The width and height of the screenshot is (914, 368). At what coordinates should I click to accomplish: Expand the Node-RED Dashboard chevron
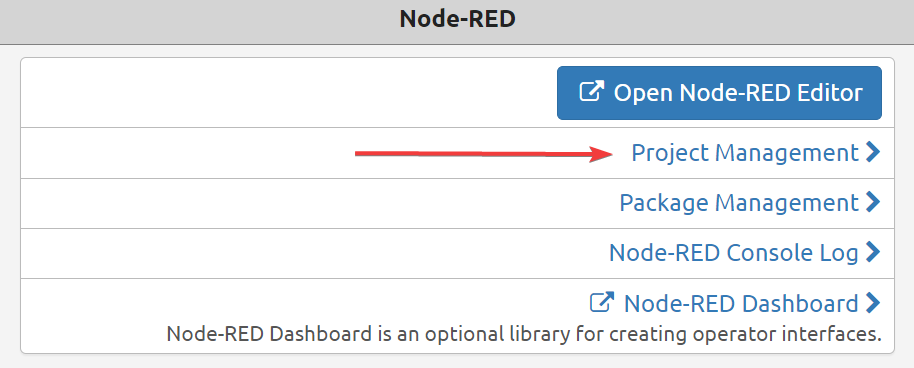coord(873,303)
